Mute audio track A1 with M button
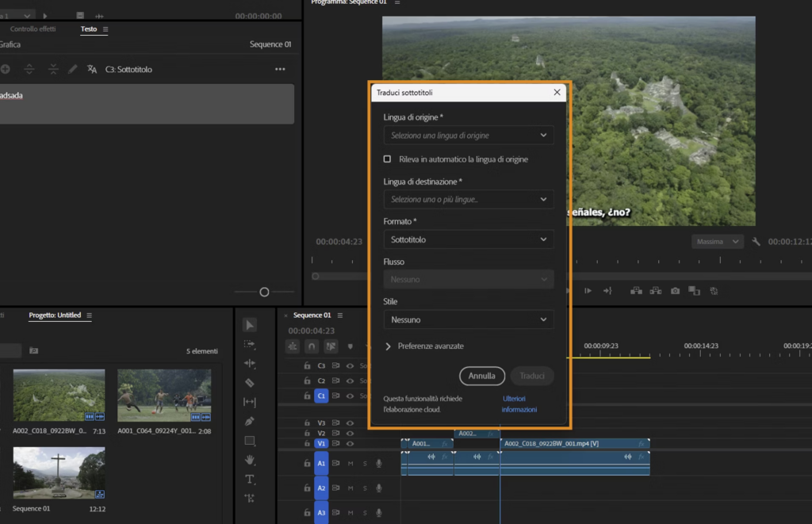812x524 pixels. click(350, 464)
